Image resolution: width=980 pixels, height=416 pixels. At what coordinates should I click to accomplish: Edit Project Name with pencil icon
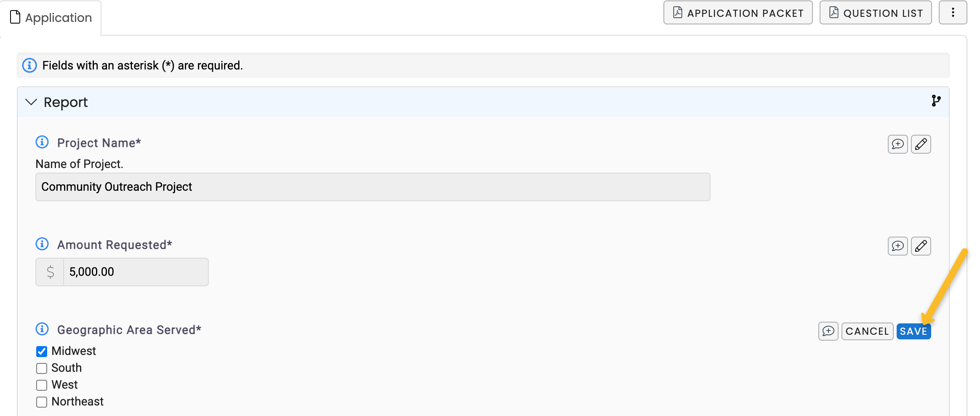[x=921, y=144]
